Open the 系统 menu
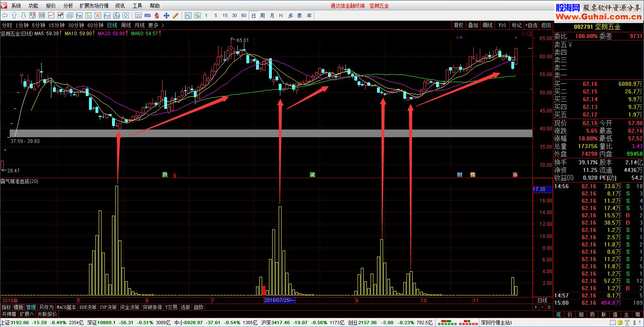This screenshot has height=327, width=644. click(16, 6)
